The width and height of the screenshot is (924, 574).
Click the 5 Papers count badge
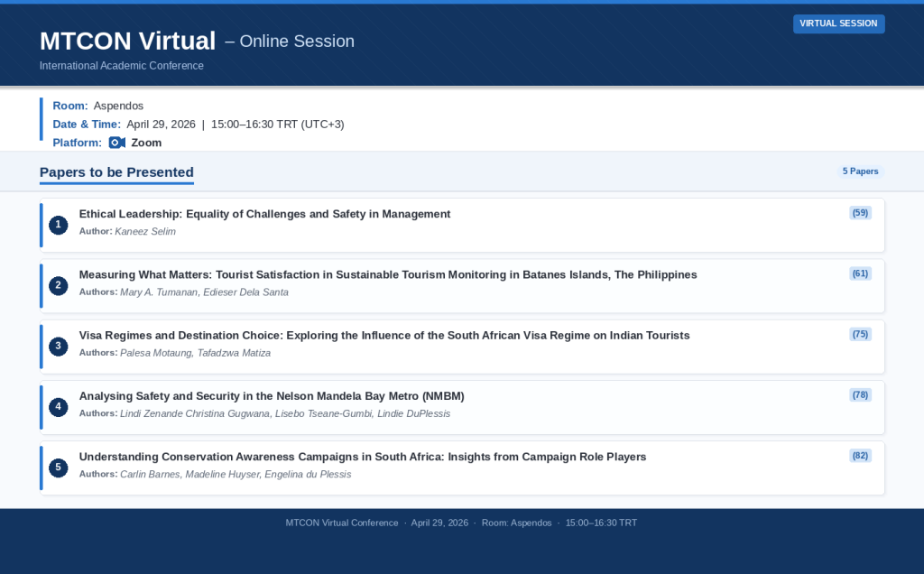tap(860, 171)
